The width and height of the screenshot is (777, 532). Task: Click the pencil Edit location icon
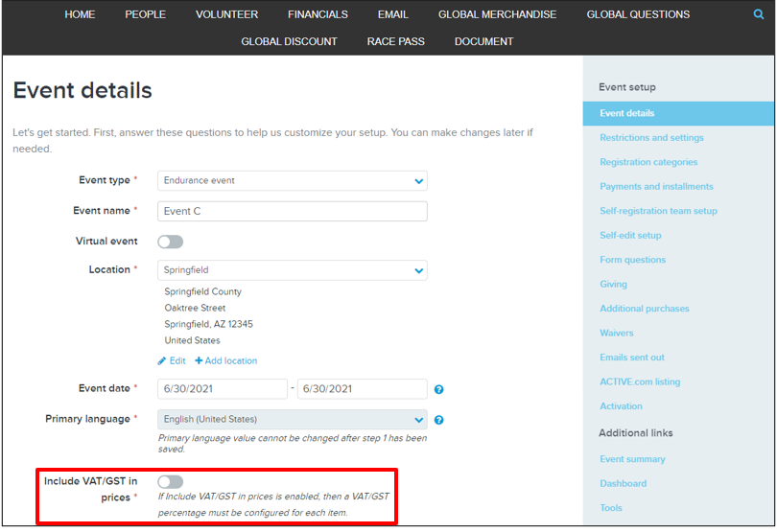(162, 361)
